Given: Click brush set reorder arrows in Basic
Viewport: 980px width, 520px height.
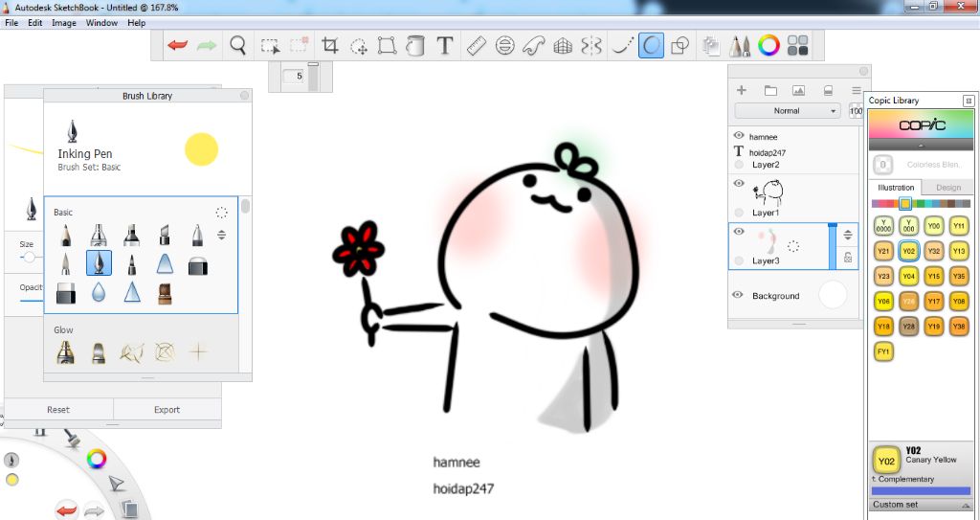Looking at the screenshot, I should tap(221, 236).
